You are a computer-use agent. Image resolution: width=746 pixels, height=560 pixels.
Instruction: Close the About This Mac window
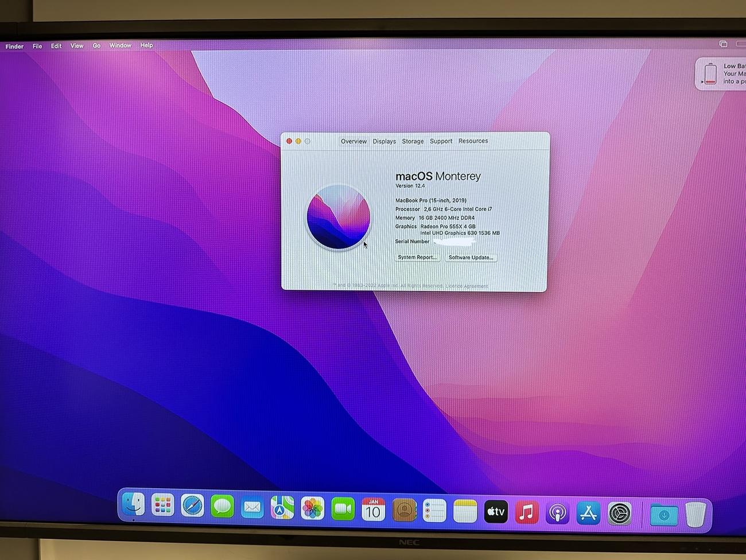pos(289,141)
